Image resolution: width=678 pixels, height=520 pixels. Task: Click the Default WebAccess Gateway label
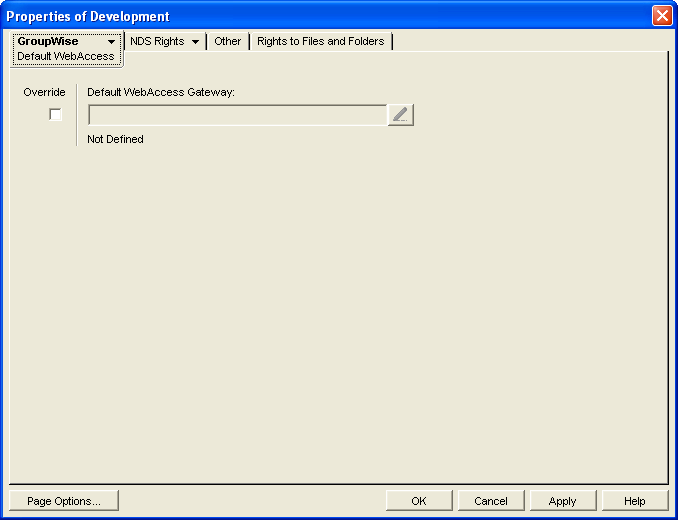(x=161, y=92)
